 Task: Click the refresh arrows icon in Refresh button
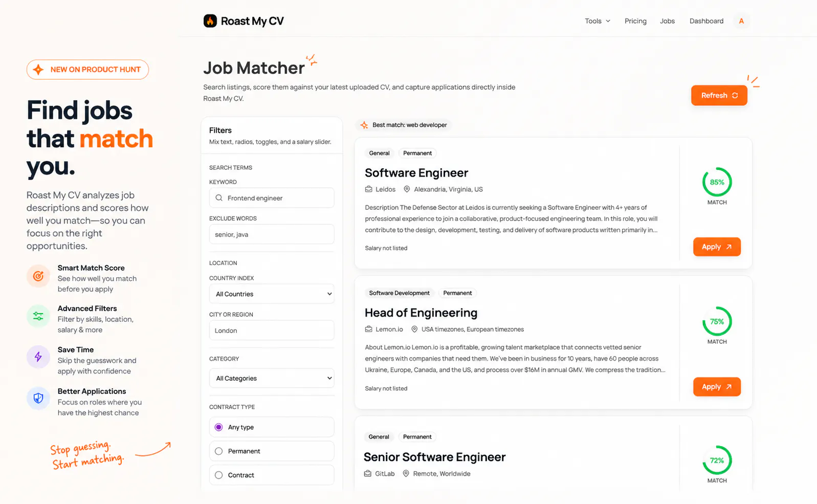735,96
